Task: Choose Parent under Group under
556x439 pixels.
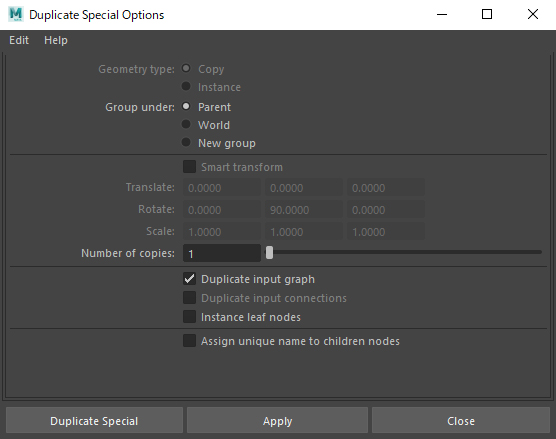Action: click(x=186, y=106)
